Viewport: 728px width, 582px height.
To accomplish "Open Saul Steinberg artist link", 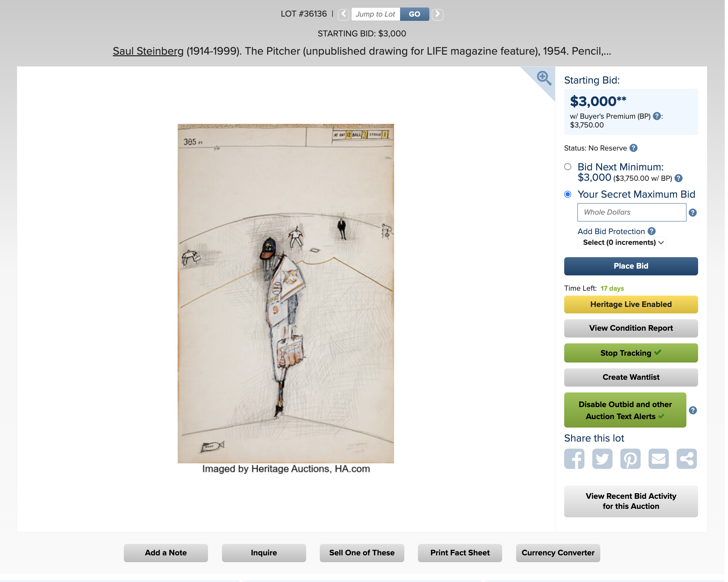I will [x=148, y=51].
